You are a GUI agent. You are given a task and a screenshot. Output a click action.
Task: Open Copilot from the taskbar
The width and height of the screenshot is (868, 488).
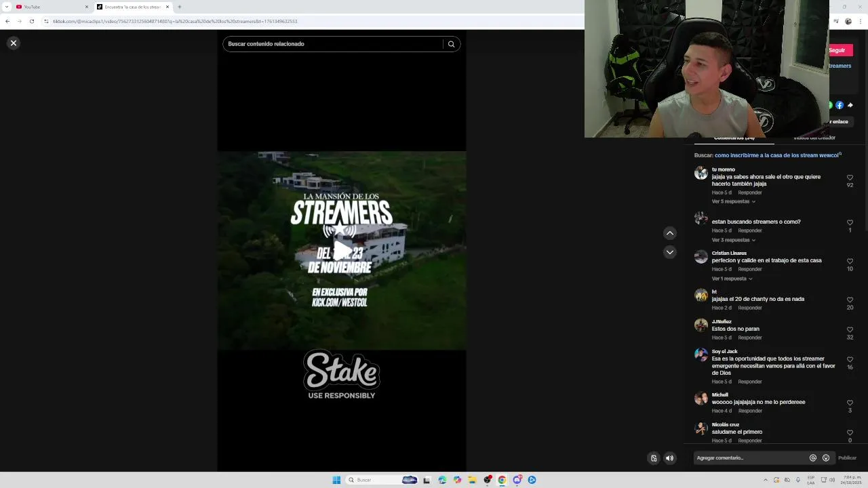point(457,480)
